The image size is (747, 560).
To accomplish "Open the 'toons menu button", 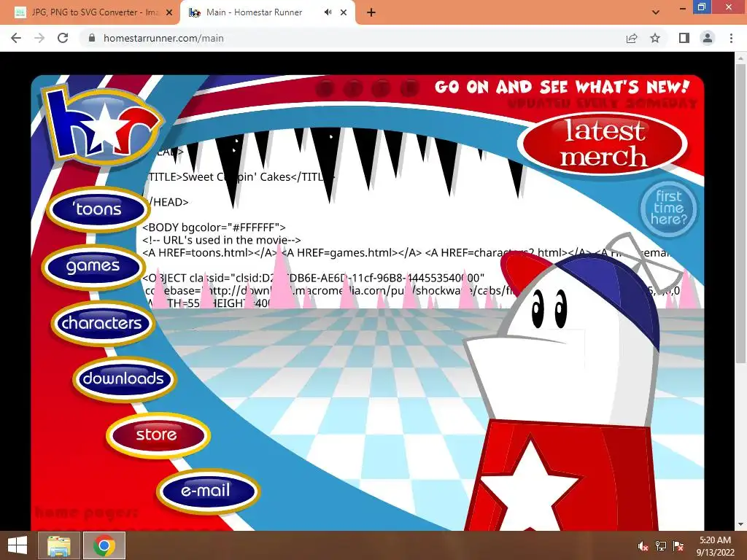I will (x=98, y=209).
